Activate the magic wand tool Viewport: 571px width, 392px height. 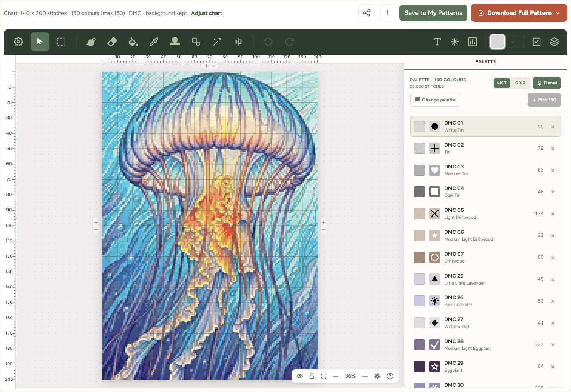pos(217,42)
